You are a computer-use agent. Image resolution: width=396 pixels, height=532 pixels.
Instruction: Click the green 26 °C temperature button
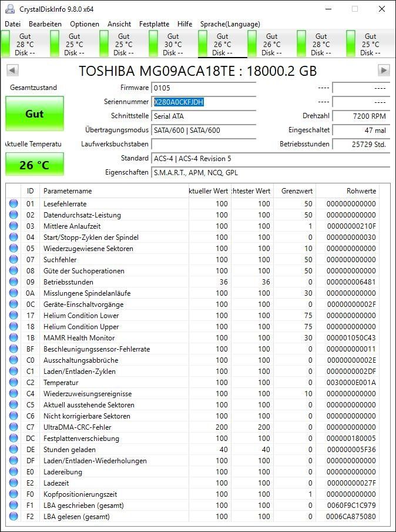(x=35, y=165)
